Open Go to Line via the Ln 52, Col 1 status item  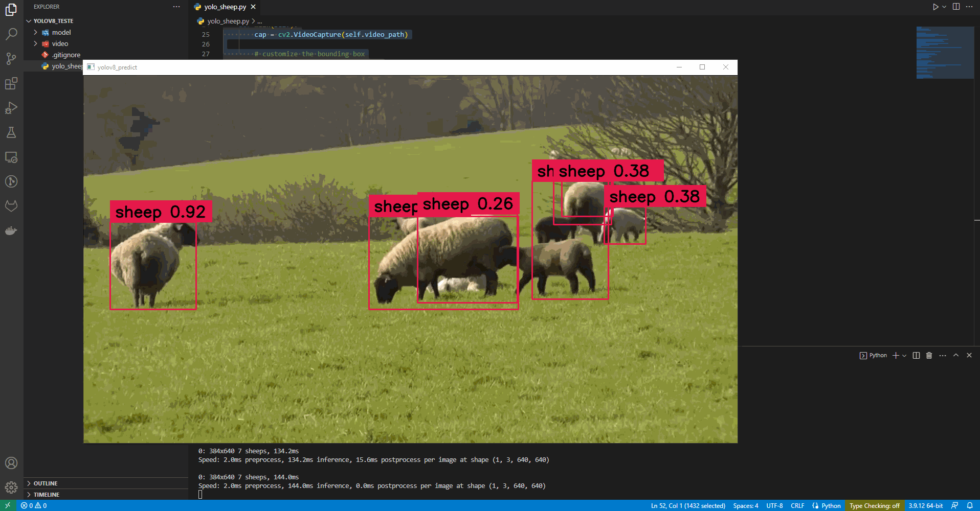click(x=688, y=505)
